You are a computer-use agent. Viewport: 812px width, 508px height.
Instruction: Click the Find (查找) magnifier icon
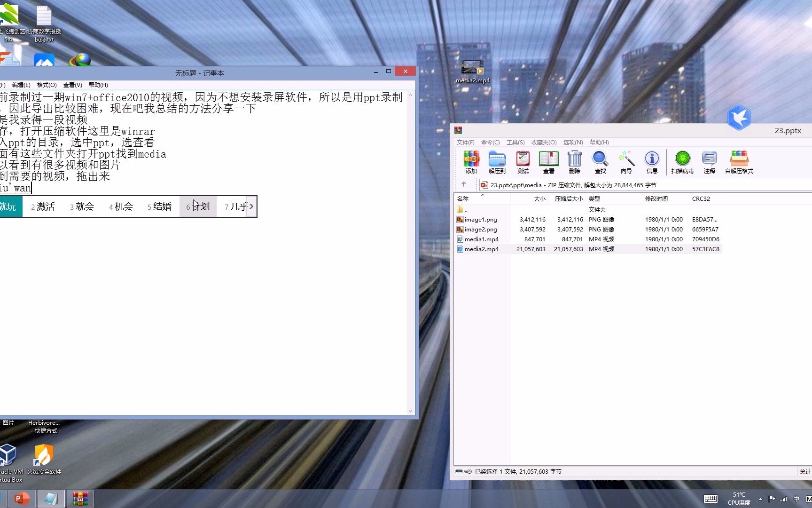pos(600,162)
